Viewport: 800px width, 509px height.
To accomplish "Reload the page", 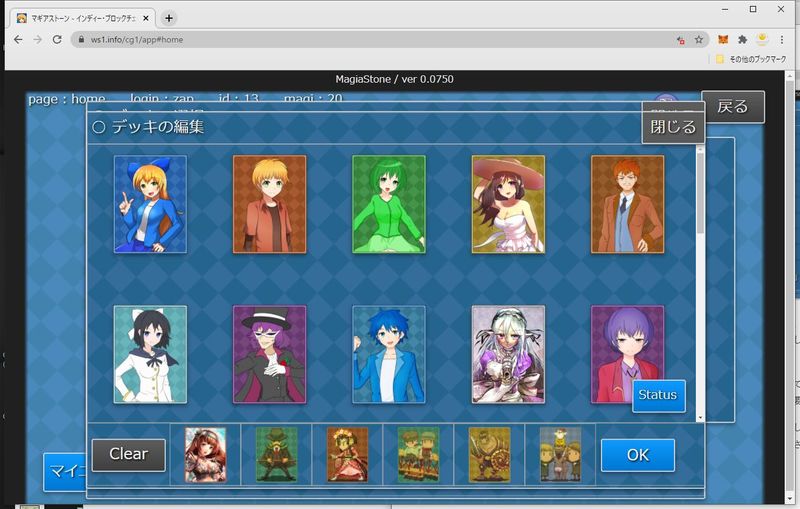I will (57, 39).
